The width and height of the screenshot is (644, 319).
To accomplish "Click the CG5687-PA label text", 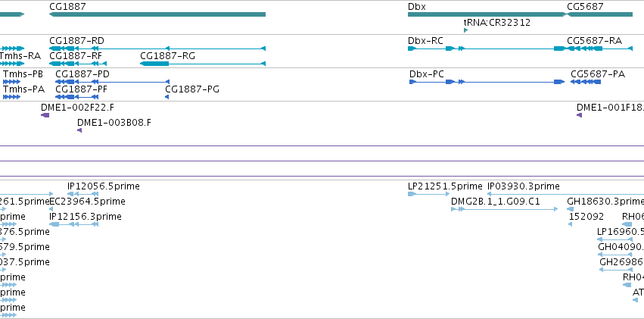I will [598, 74].
